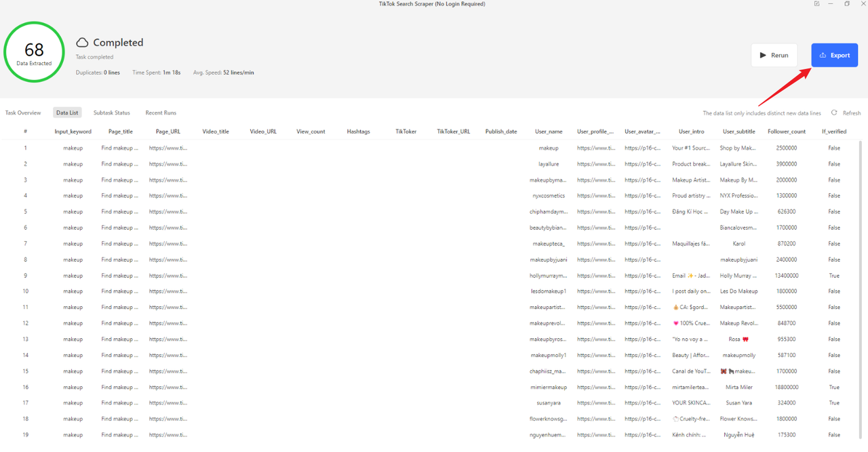The height and width of the screenshot is (452, 868).
Task: Click the follower count 626300
Action: (x=787, y=211)
